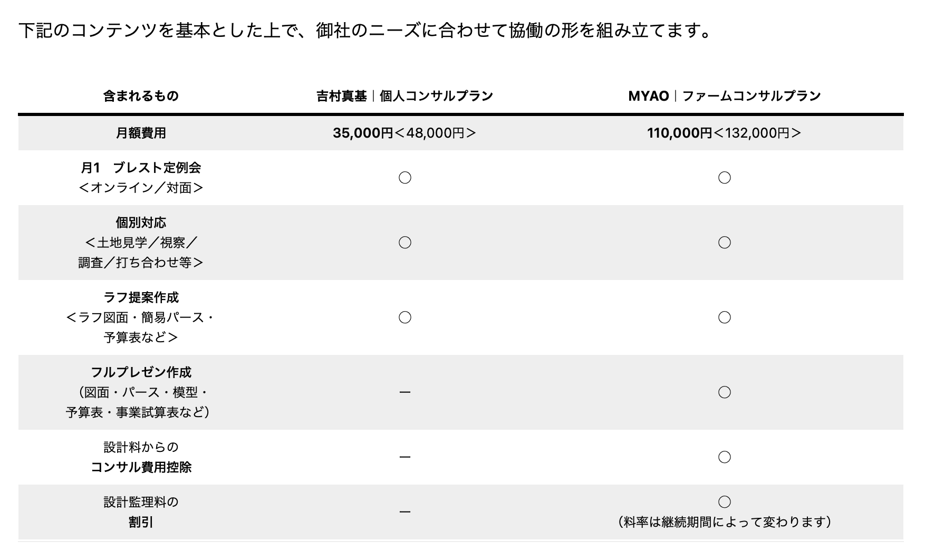Click the dash for フルプレゼン作成 under 個人コンサルプラン

coord(404,392)
